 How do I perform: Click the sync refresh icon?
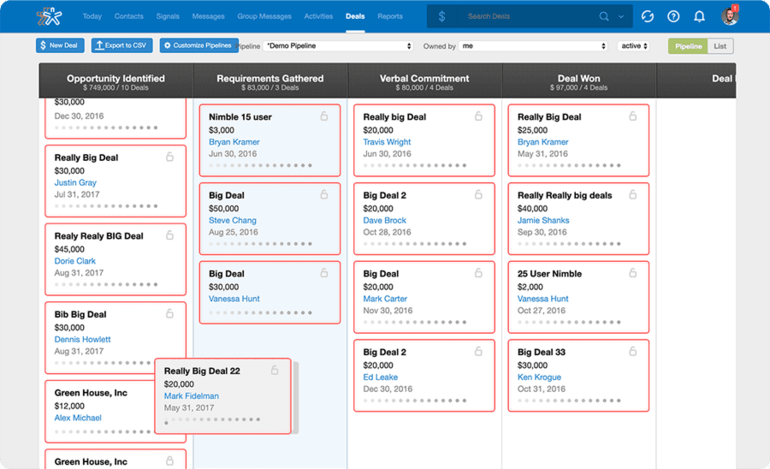click(647, 16)
